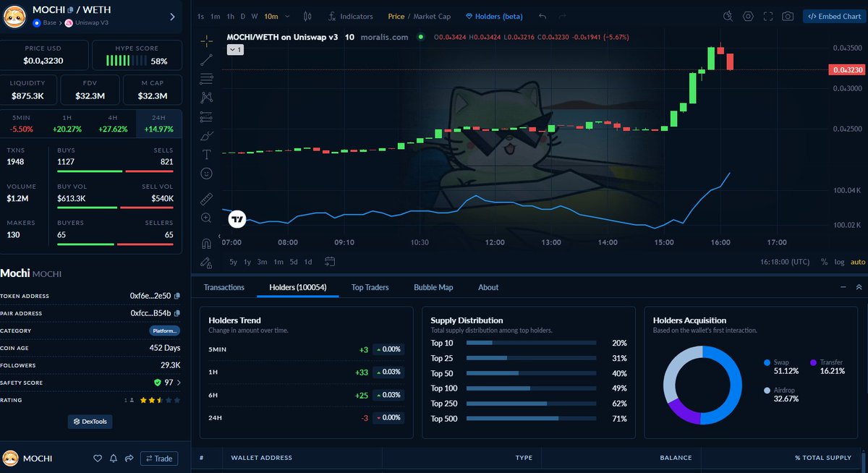868x473 pixels.
Task: Select the measure ruler tool
Action: tap(206, 198)
